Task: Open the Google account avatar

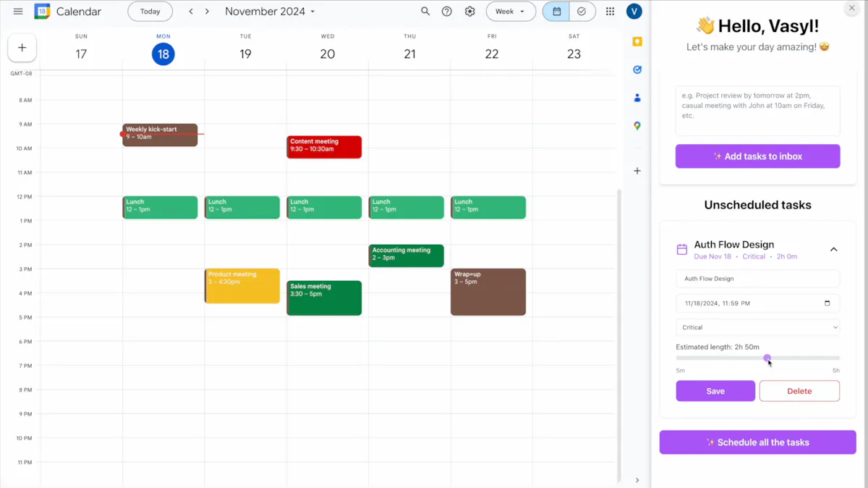Action: click(634, 12)
